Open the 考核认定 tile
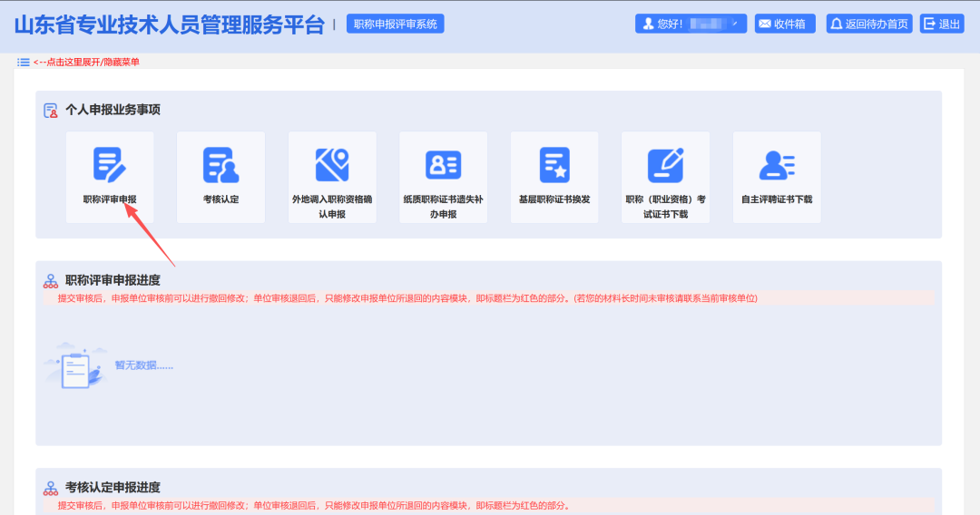 [220, 178]
